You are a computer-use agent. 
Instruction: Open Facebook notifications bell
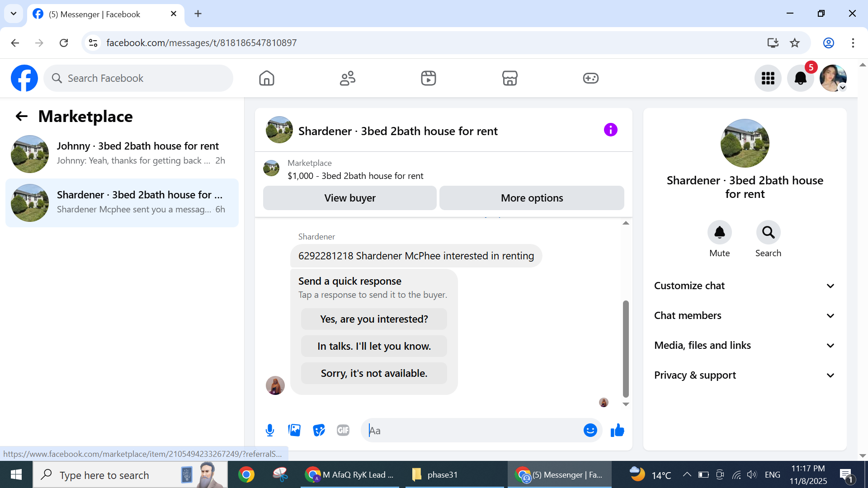(x=800, y=78)
